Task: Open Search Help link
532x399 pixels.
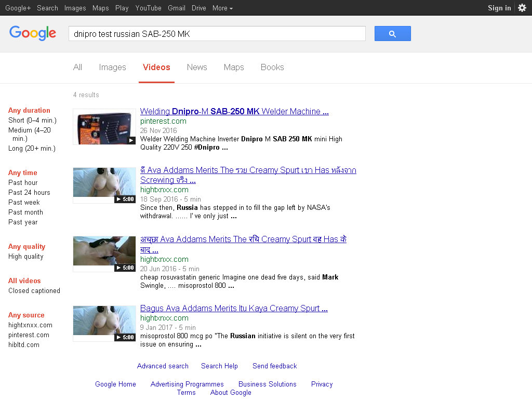Action: 219,366
